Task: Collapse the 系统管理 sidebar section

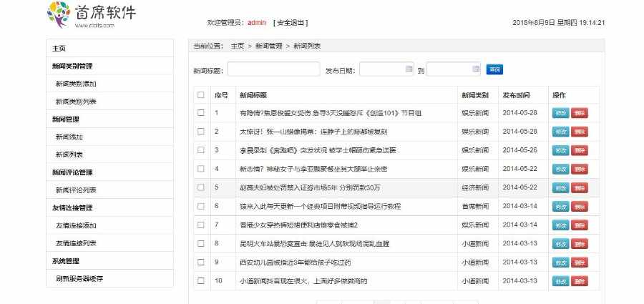Action: (109, 261)
